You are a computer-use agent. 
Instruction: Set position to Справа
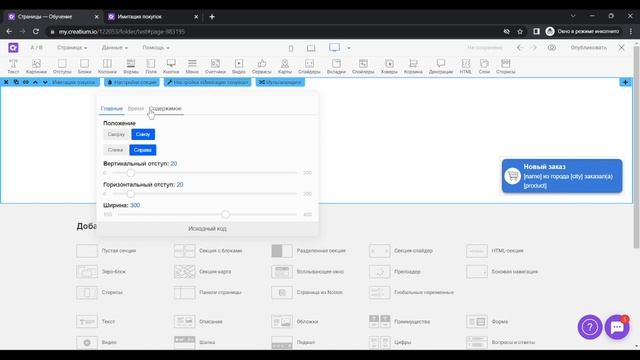click(x=143, y=150)
